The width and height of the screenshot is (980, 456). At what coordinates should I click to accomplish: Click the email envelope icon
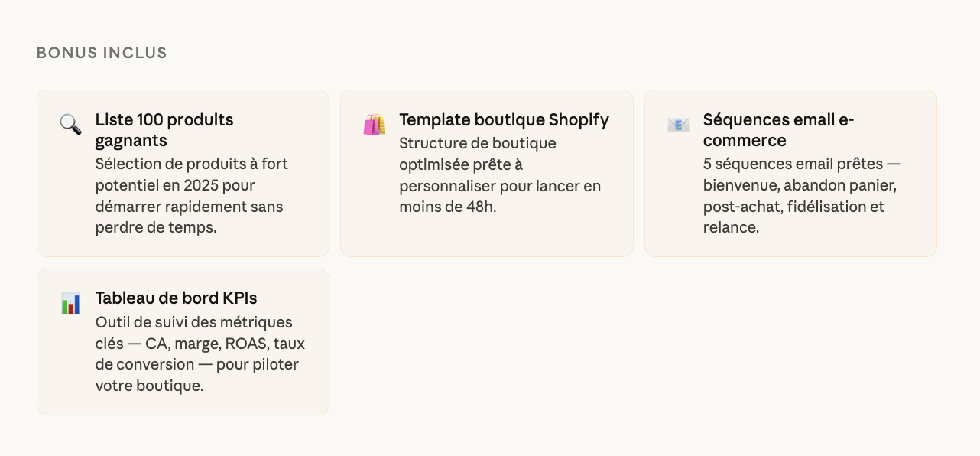[x=678, y=124]
